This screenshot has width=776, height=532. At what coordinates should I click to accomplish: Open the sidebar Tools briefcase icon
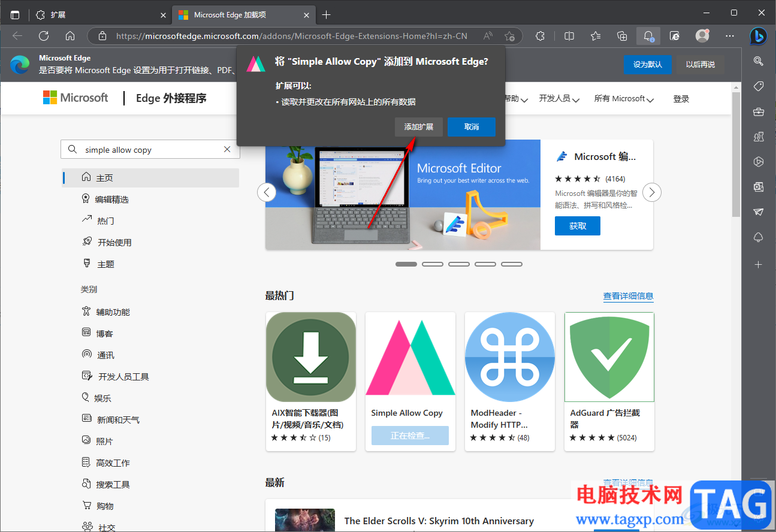click(758, 111)
